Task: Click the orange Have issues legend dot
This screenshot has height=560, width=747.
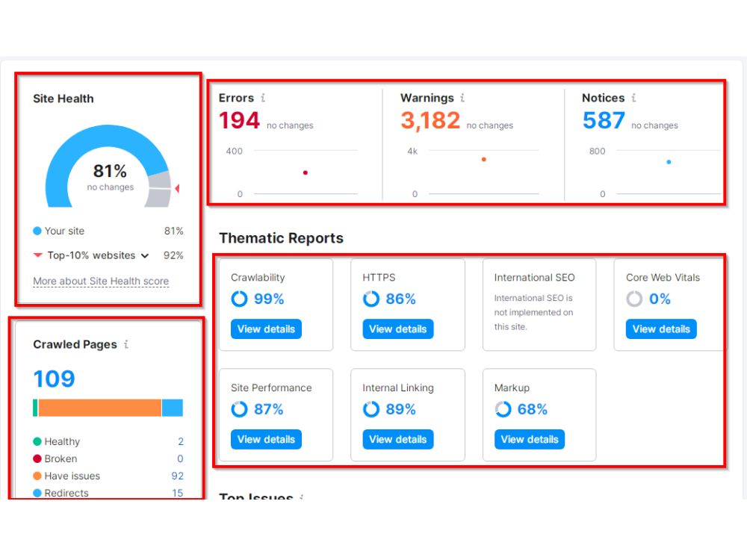Action: click(x=37, y=476)
